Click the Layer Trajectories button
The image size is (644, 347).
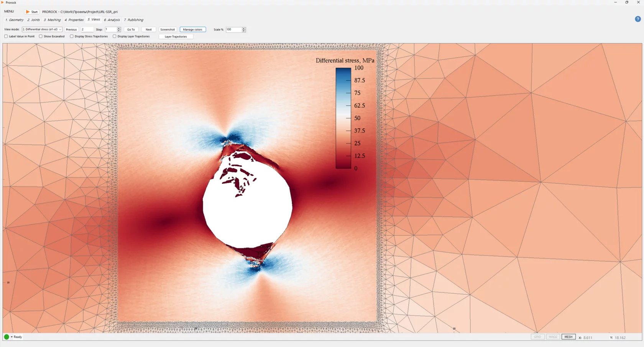click(176, 37)
